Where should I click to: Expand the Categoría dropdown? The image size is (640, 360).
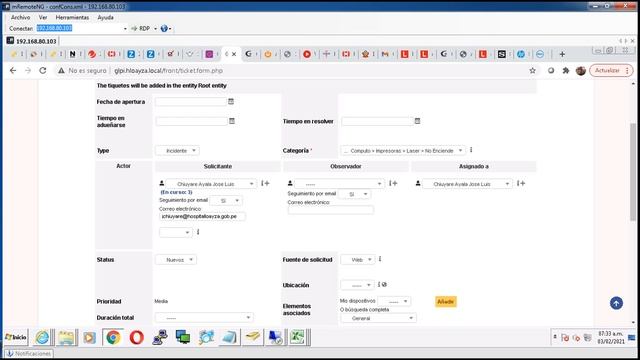pos(403,151)
